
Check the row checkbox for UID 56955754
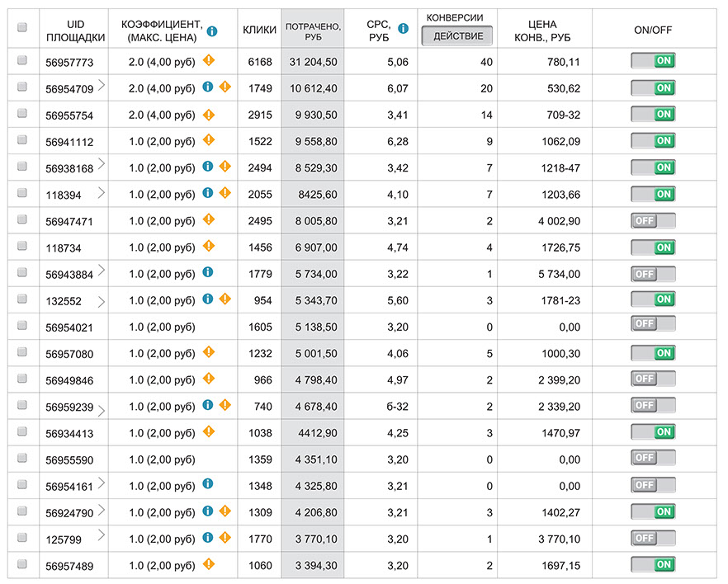coord(22,114)
